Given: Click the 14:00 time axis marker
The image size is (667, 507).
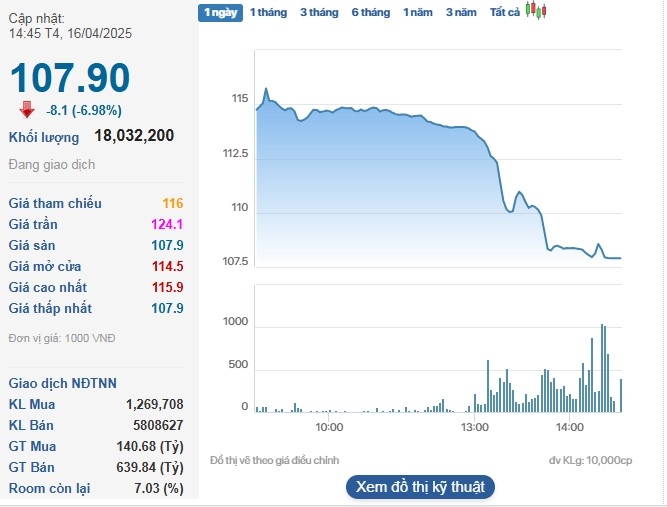Looking at the screenshot, I should (569, 427).
